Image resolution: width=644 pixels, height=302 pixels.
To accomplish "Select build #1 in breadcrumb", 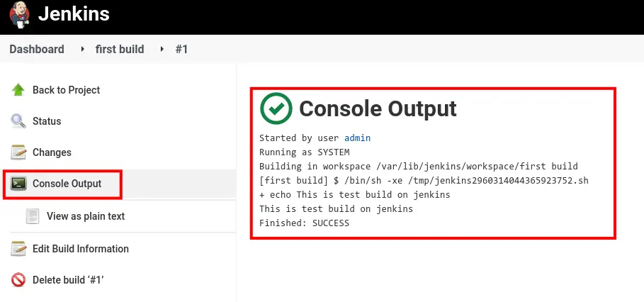I will click(181, 50).
